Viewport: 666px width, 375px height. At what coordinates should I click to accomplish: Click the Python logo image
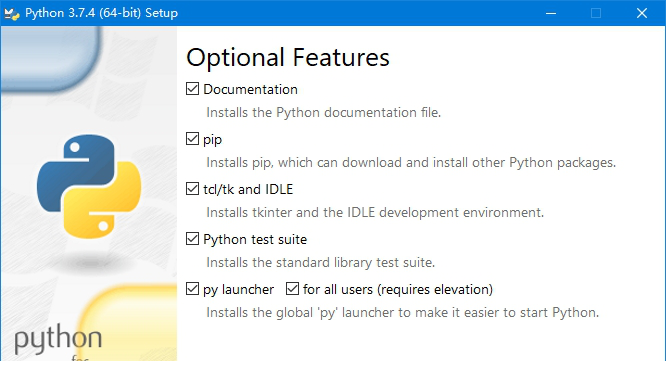[89, 186]
